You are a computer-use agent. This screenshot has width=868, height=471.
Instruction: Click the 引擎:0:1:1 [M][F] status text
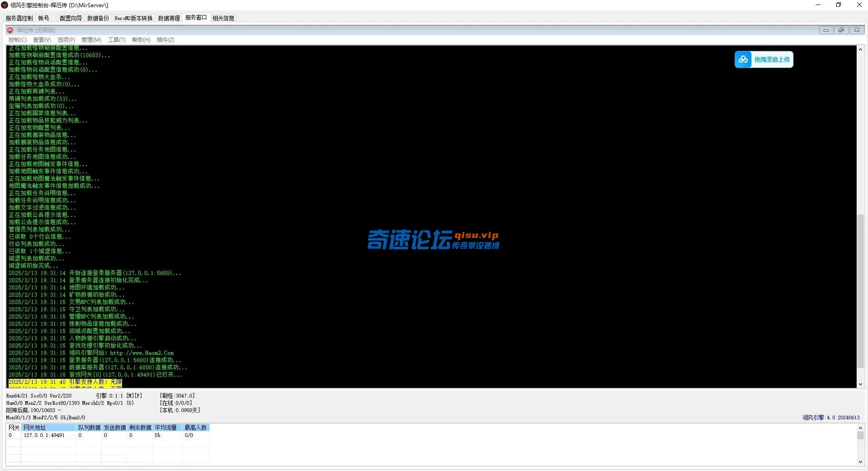pyautogui.click(x=119, y=396)
